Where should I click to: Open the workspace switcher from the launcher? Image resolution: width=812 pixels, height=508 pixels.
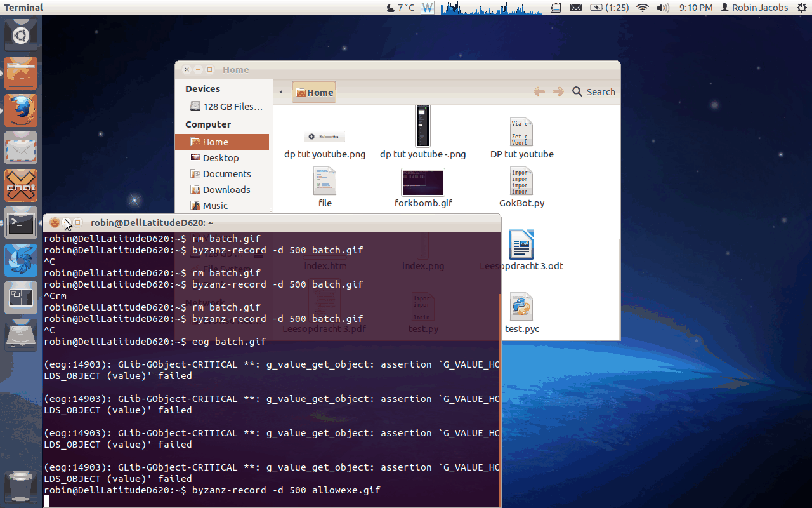pos(20,297)
